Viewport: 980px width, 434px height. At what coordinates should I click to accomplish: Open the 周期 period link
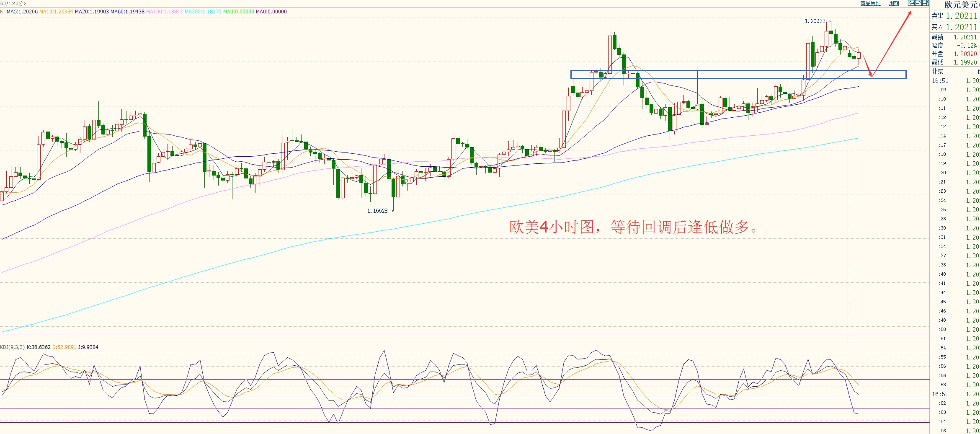pos(894,3)
